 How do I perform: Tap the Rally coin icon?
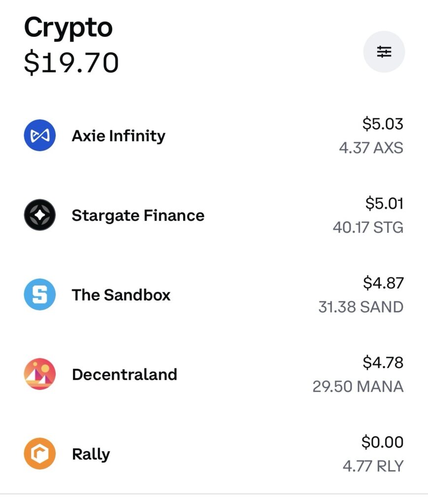tap(40, 454)
